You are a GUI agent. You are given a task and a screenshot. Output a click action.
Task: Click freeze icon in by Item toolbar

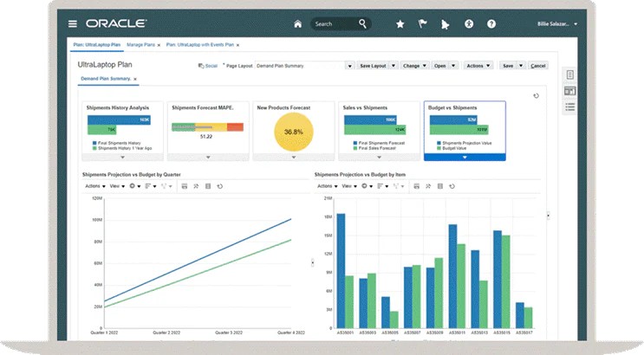pyautogui.click(x=416, y=186)
